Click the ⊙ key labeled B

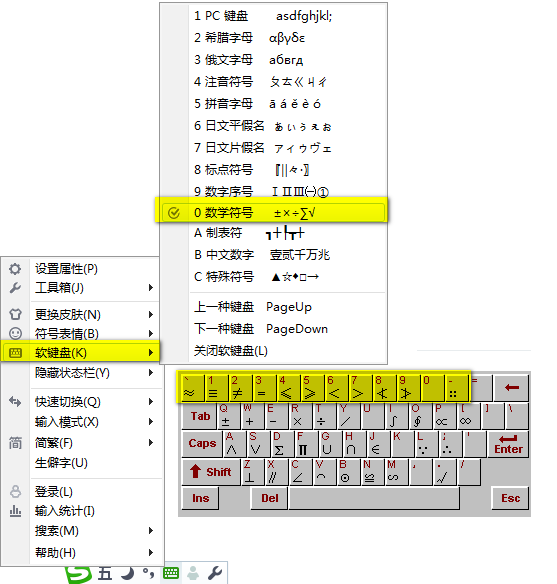tap(348, 472)
